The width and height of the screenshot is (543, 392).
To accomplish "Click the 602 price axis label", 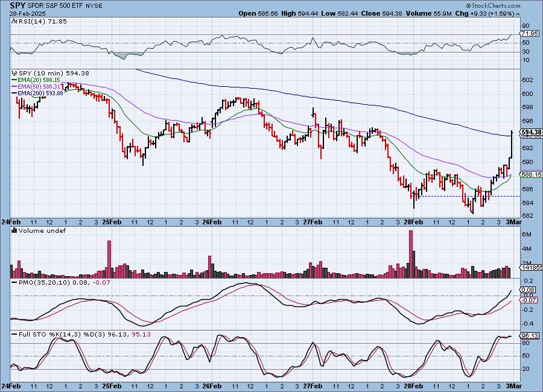I will pyautogui.click(x=527, y=80).
